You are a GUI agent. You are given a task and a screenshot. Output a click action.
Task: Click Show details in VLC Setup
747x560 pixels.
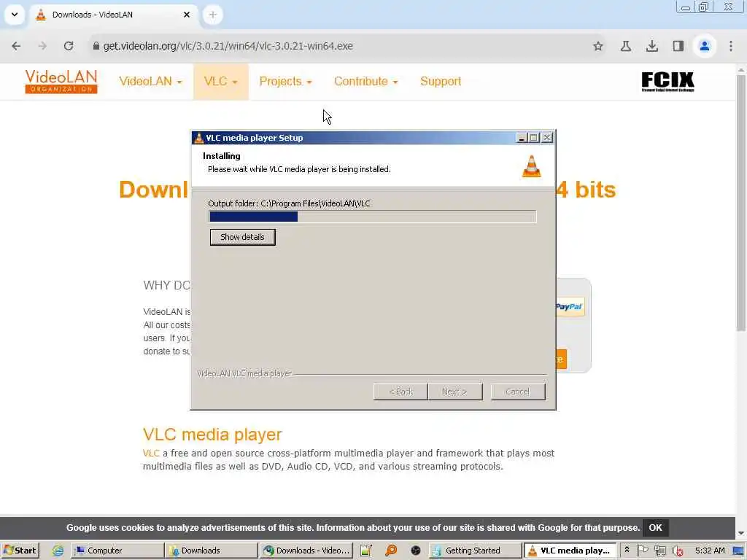click(242, 237)
